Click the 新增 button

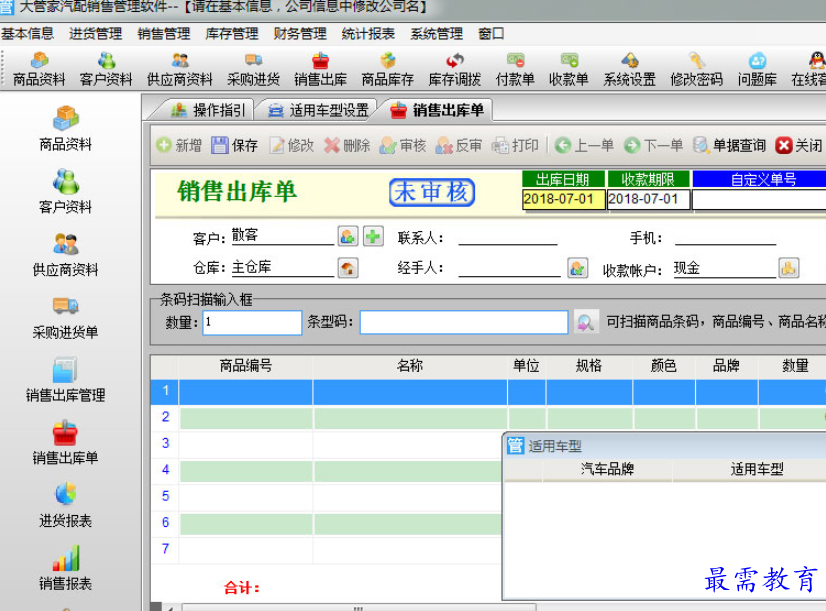pos(179,145)
